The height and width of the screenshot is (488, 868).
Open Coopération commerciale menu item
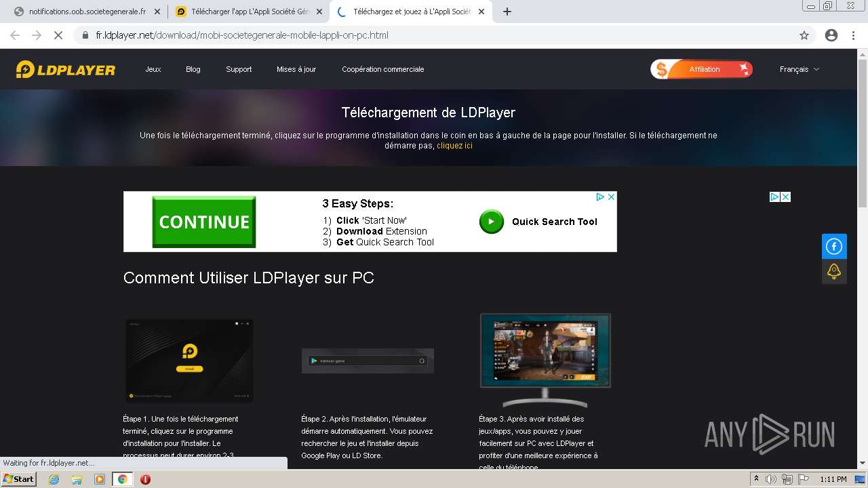383,69
